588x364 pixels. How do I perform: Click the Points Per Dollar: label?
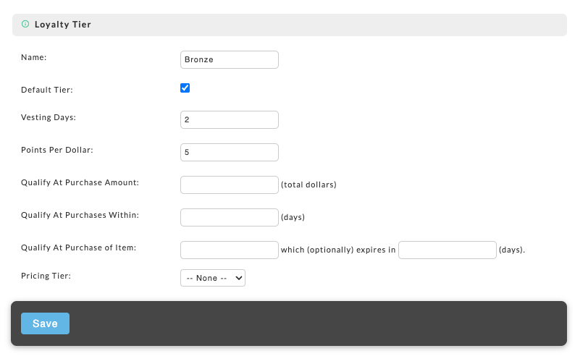pos(57,150)
